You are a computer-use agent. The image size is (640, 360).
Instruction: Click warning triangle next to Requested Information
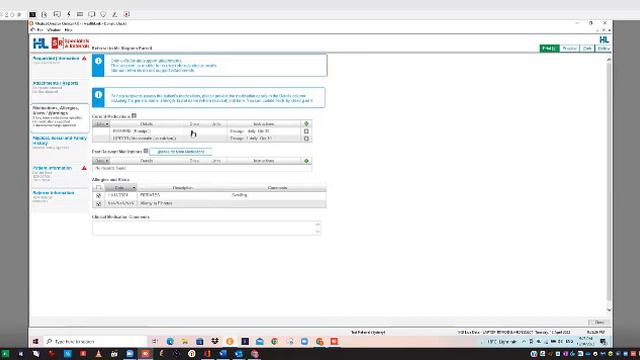[x=84, y=59]
